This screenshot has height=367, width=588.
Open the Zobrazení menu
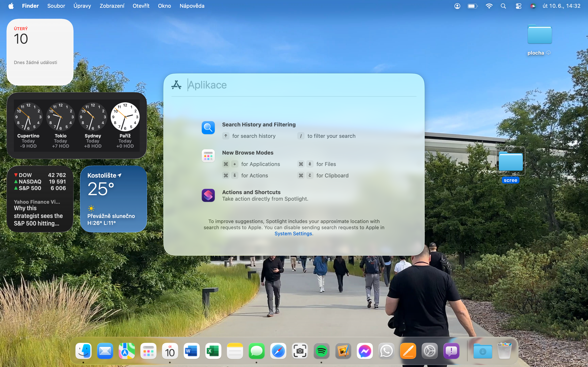click(112, 6)
